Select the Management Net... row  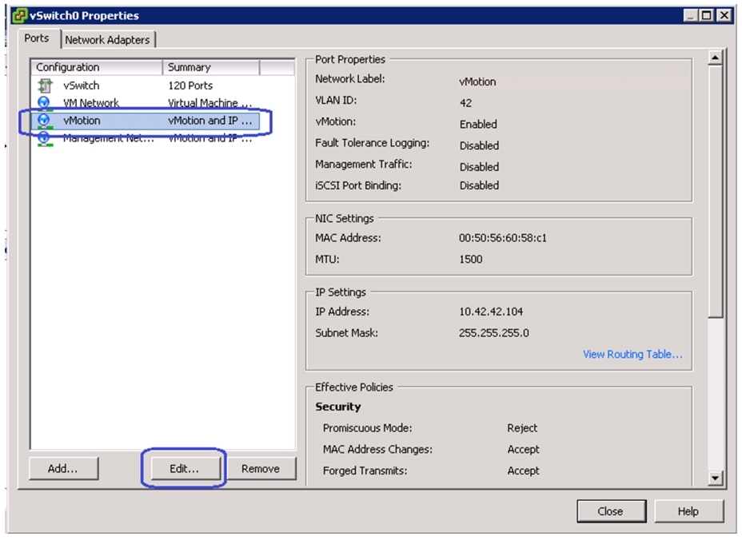click(146, 138)
